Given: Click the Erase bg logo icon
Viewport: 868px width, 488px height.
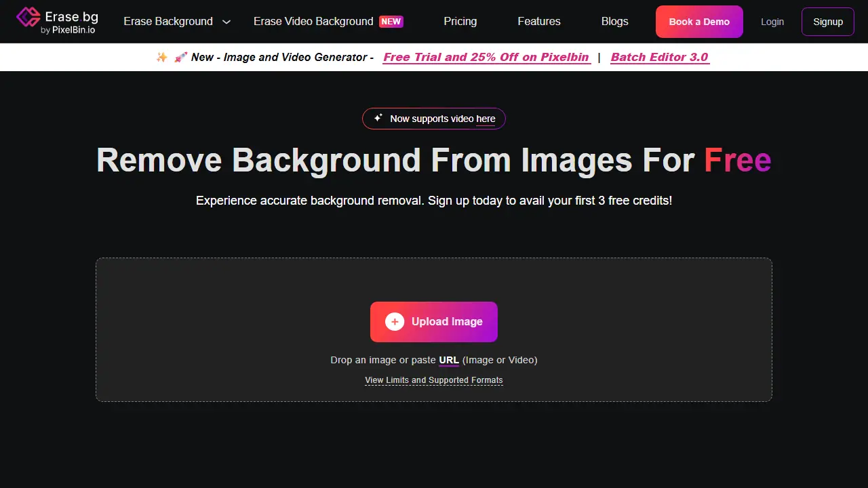Looking at the screenshot, I should (28, 18).
